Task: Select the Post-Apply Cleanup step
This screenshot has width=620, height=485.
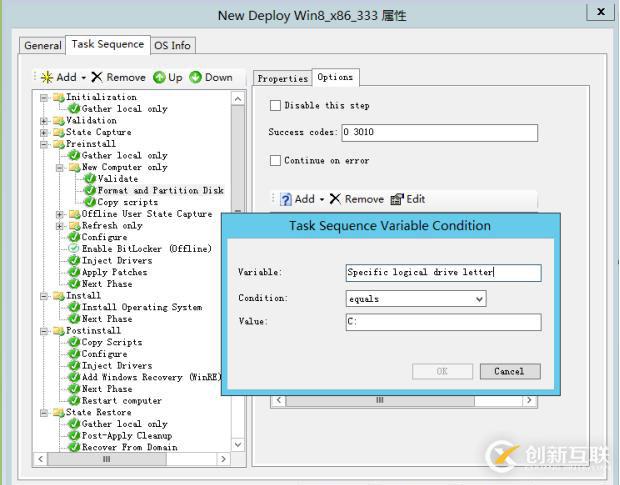Action: click(x=127, y=436)
